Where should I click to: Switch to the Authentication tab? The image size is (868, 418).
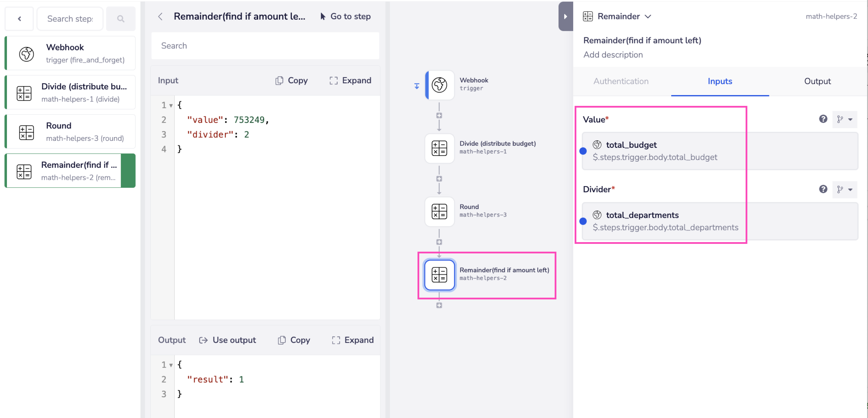[621, 81]
